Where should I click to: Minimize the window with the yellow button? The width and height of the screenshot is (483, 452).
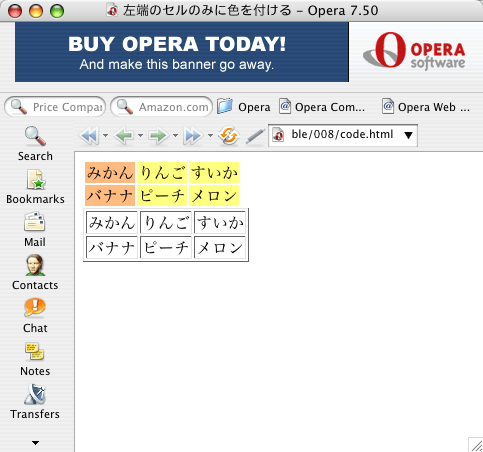click(36, 11)
